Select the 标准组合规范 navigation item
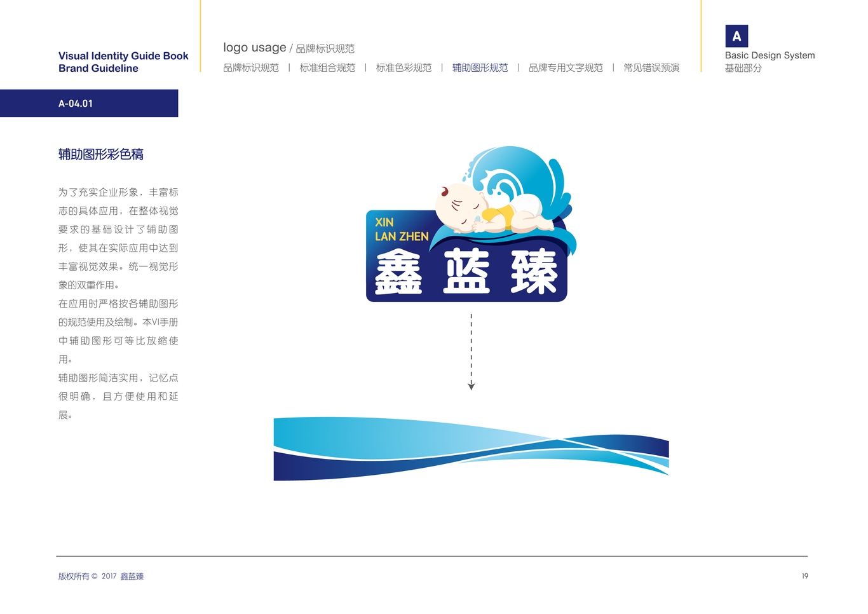Viewport: 868px width, 614px height. pos(327,67)
